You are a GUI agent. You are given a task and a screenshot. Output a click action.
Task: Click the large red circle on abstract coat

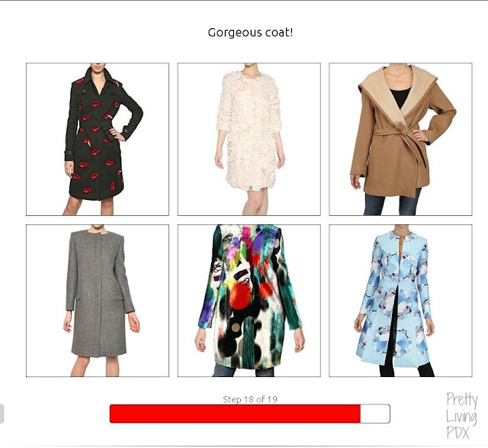[239, 296]
